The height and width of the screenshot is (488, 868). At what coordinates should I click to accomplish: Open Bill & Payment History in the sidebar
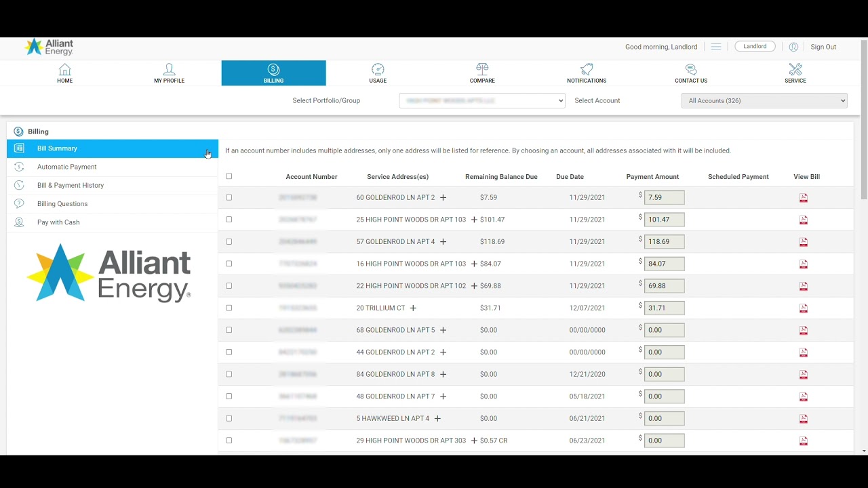[x=113, y=185]
